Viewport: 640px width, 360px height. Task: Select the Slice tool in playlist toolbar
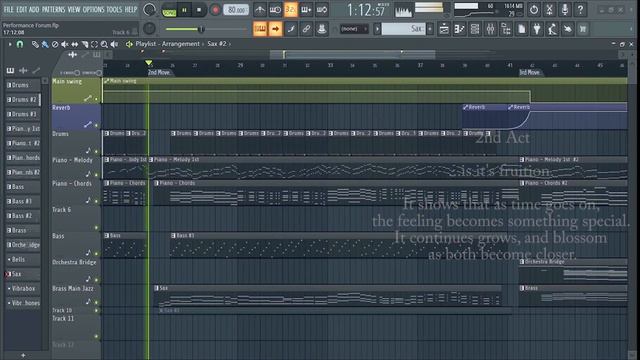click(x=84, y=44)
